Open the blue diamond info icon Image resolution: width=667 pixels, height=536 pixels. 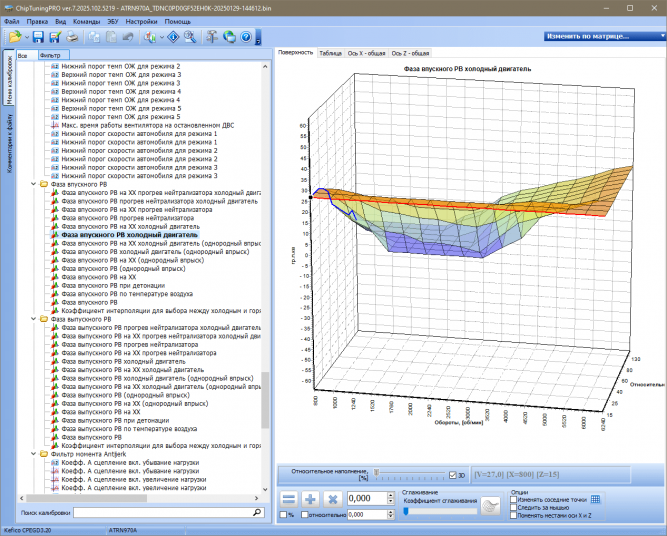(173, 37)
